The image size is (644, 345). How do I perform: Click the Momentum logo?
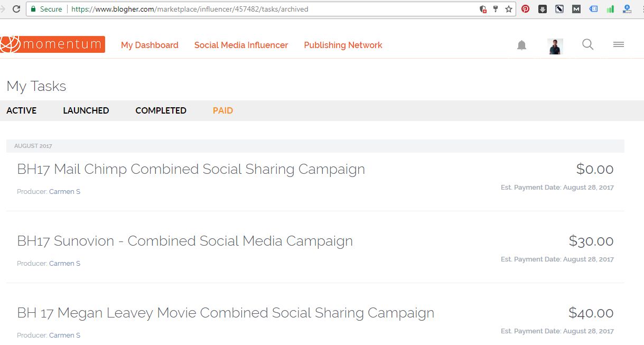(53, 44)
